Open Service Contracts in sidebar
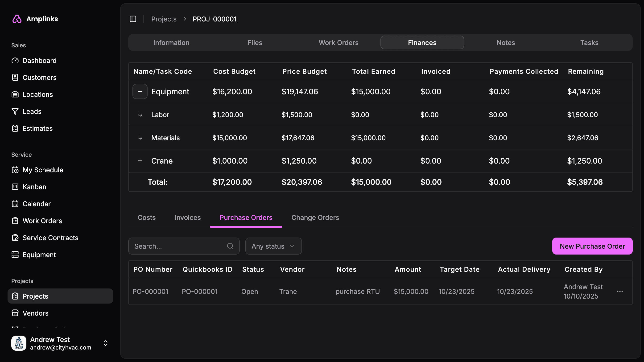 [50, 238]
